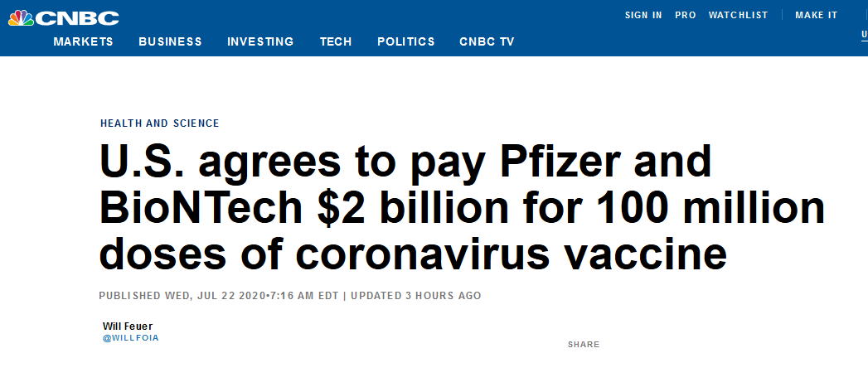Image resolution: width=868 pixels, height=387 pixels.
Task: Open the Business navigation menu
Action: point(170,41)
